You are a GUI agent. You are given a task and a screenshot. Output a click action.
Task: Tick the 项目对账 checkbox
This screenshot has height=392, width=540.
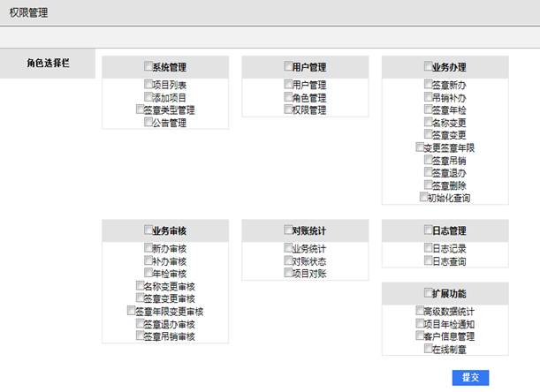287,274
